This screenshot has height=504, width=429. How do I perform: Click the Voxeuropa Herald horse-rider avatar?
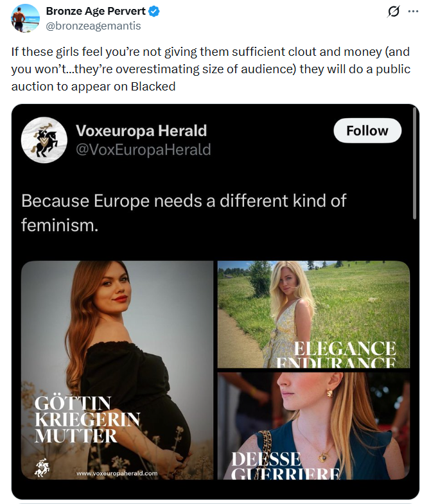click(x=44, y=140)
